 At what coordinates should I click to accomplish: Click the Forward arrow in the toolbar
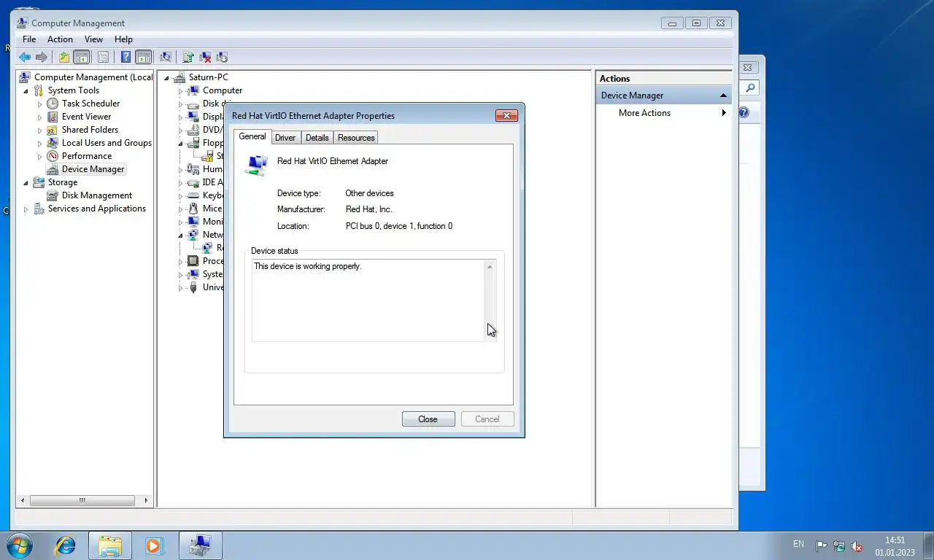pyautogui.click(x=42, y=57)
